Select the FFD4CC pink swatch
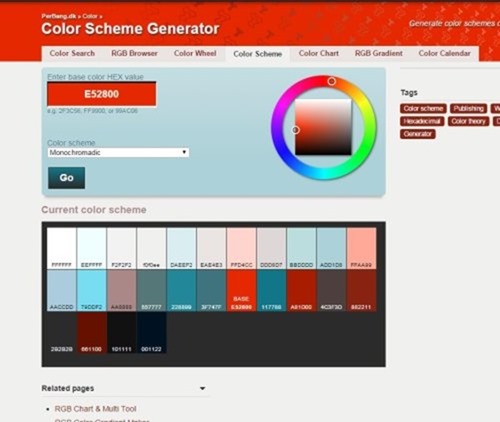500x422 pixels. pyautogui.click(x=241, y=248)
